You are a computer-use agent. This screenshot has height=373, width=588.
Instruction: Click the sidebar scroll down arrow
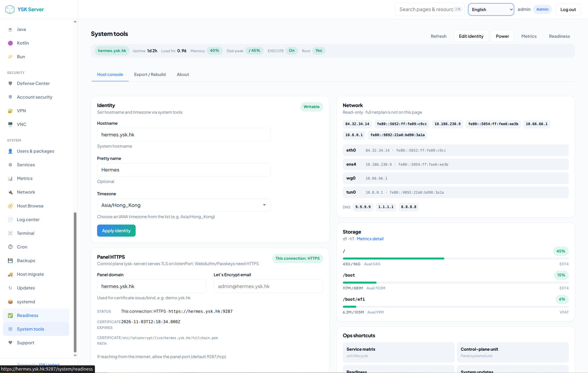click(75, 355)
